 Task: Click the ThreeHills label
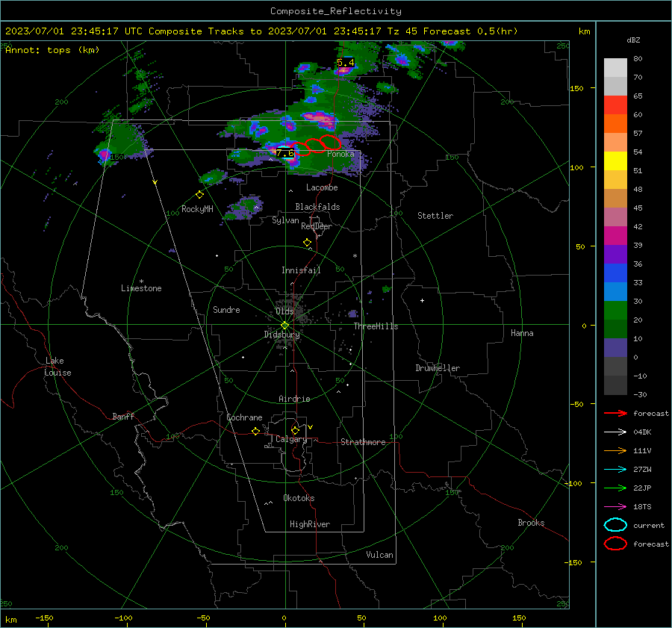pos(376,326)
